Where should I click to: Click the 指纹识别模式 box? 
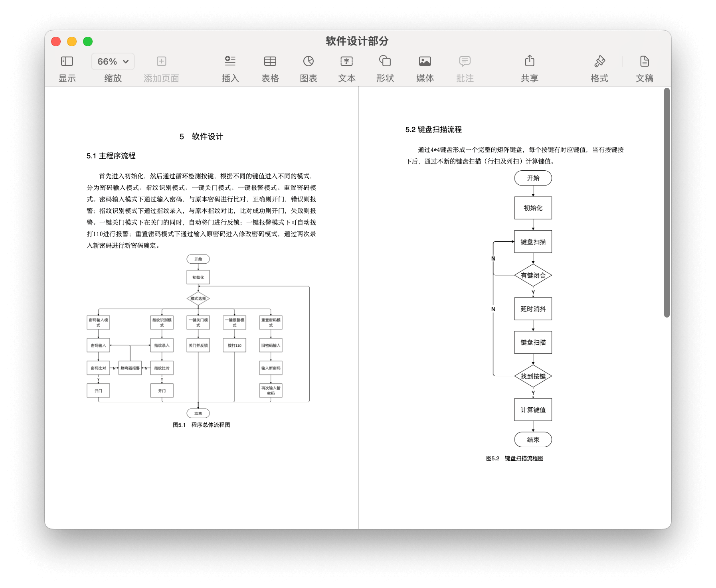coord(162,322)
